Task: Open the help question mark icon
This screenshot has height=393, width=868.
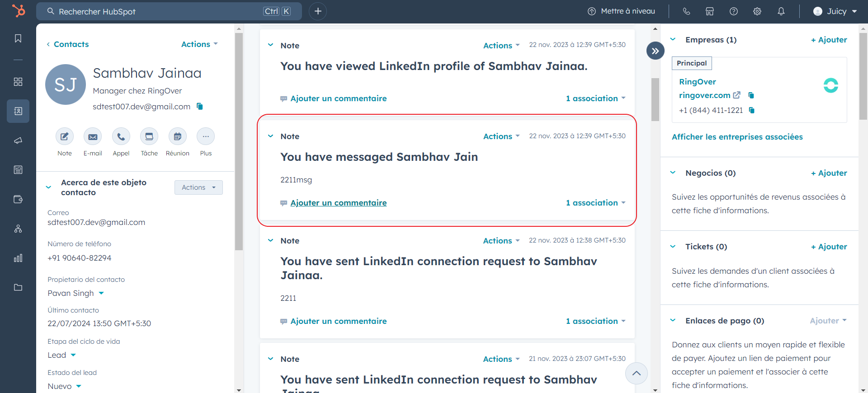Action: pyautogui.click(x=734, y=11)
